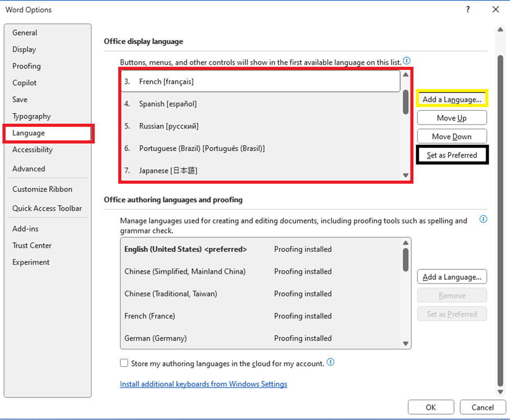The image size is (510, 420).
Task: Select French [français] display language
Action: point(260,82)
